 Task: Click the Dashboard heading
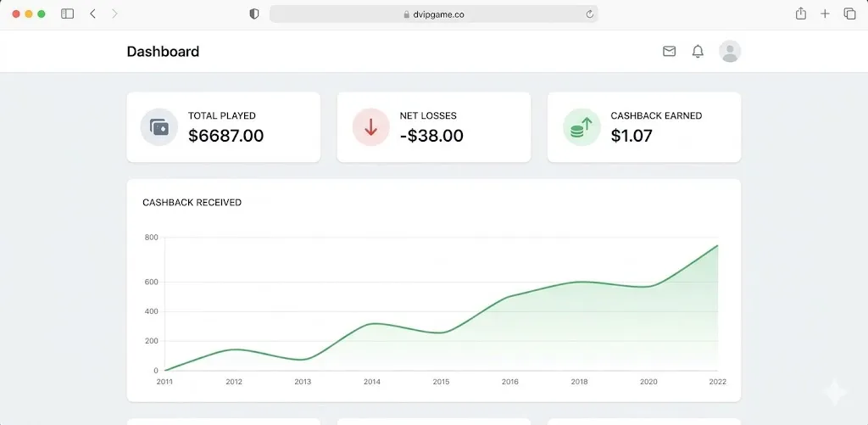click(163, 52)
